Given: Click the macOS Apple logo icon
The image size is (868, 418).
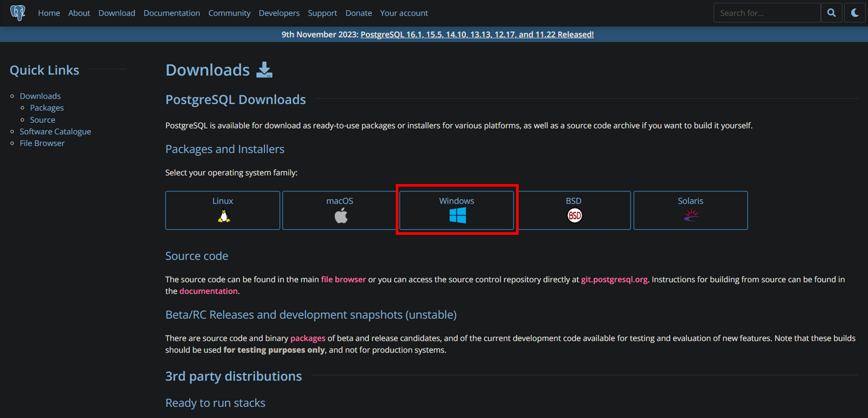Looking at the screenshot, I should (x=341, y=215).
